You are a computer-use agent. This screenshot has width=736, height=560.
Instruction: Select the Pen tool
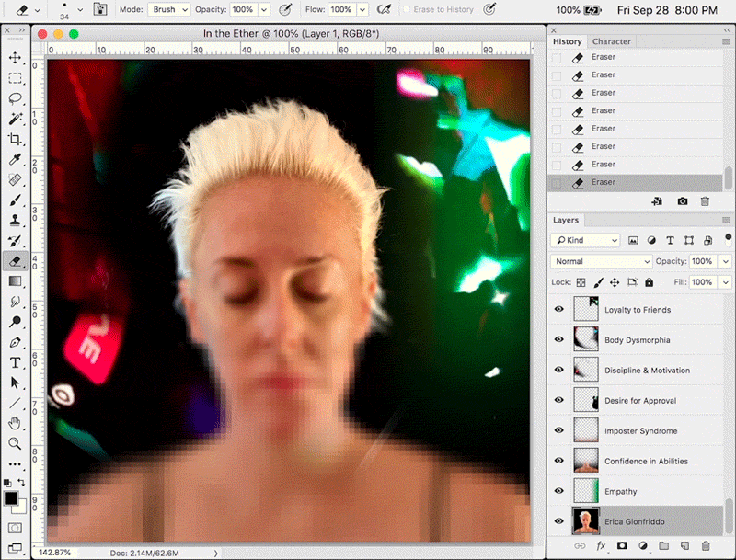pyautogui.click(x=15, y=342)
